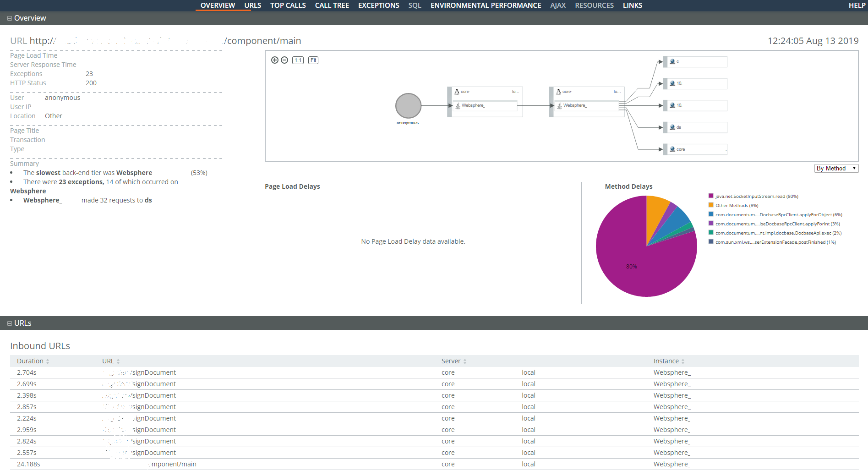Switch to the URLS tab

(252, 5)
